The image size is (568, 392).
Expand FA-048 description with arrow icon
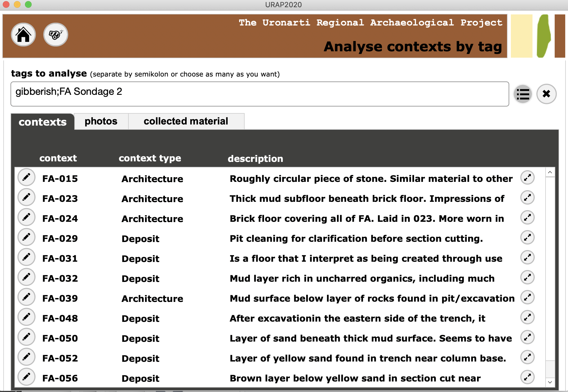pos(527,317)
